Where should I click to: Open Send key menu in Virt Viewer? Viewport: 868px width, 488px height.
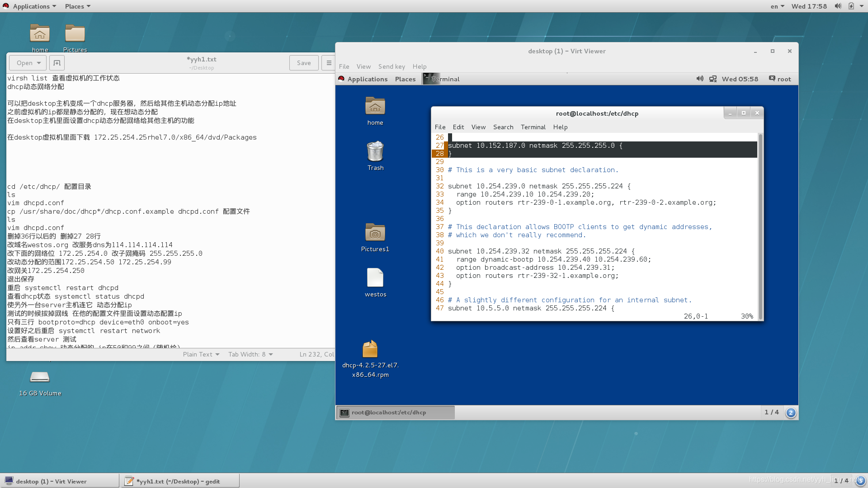[x=392, y=66]
